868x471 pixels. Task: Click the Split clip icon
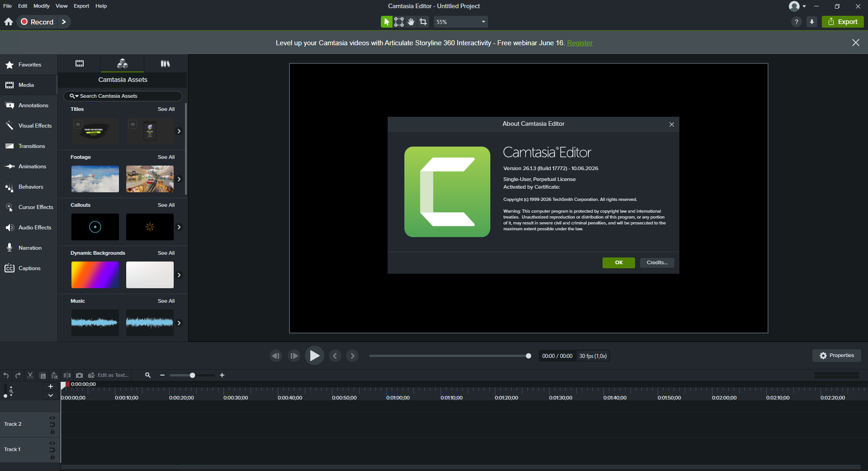(67, 375)
